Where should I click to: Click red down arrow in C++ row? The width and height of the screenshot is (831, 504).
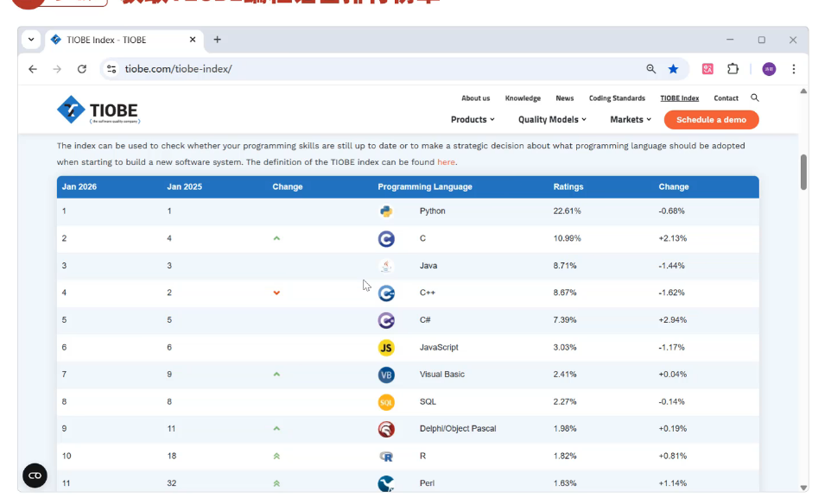tap(276, 293)
